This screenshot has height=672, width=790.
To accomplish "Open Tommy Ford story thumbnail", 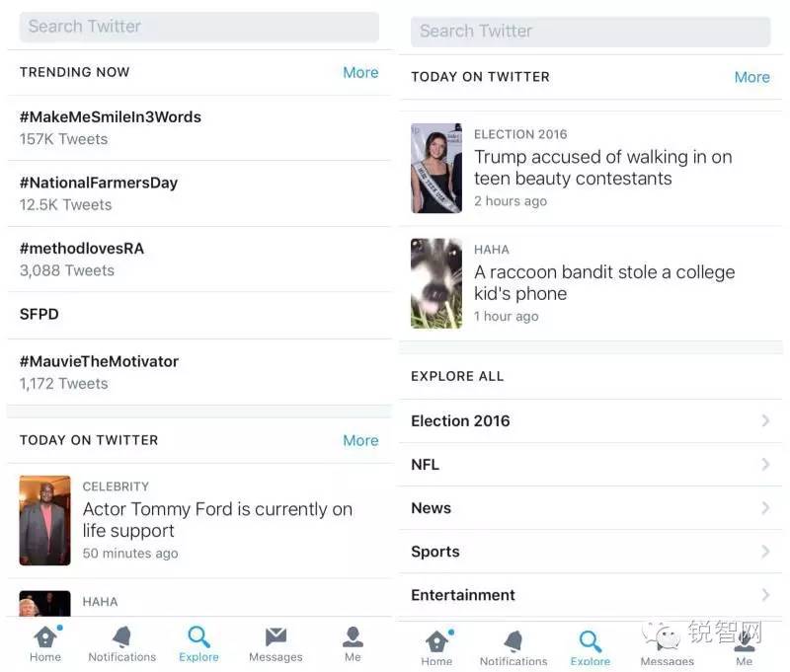I will tap(44, 520).
